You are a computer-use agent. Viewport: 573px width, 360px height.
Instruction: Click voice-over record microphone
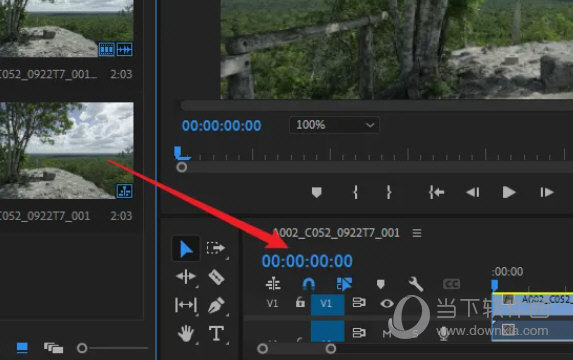[x=443, y=334]
